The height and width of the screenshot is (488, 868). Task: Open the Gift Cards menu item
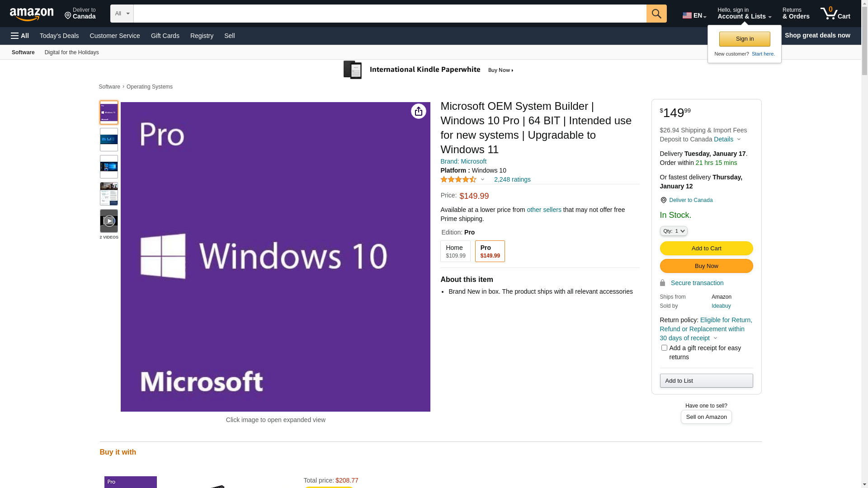pos(165,36)
